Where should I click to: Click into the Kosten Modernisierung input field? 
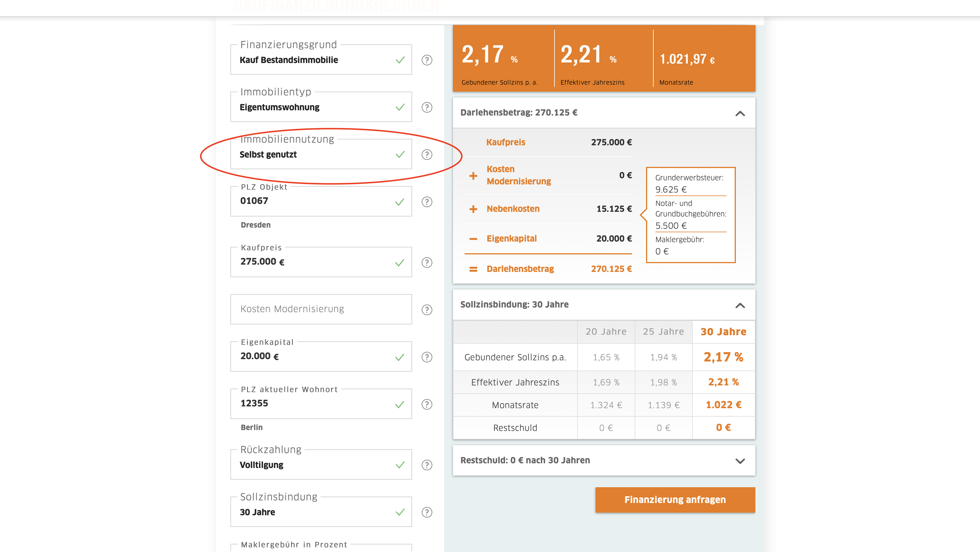(321, 309)
